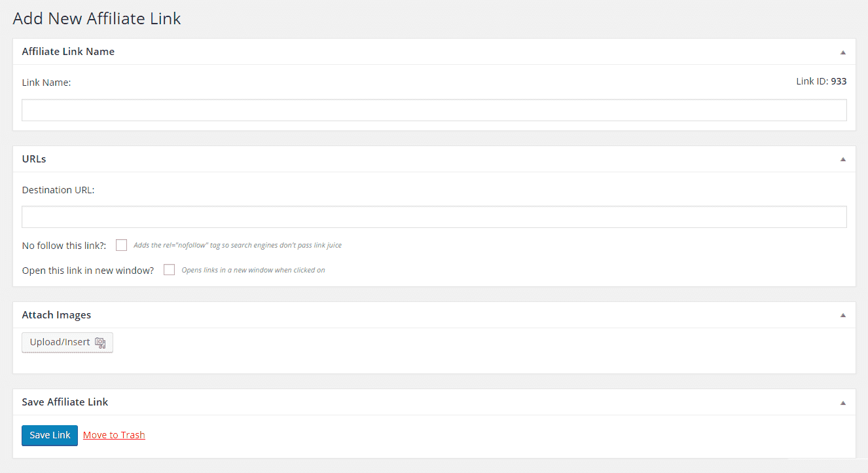Check the Open in new window box

(x=169, y=270)
